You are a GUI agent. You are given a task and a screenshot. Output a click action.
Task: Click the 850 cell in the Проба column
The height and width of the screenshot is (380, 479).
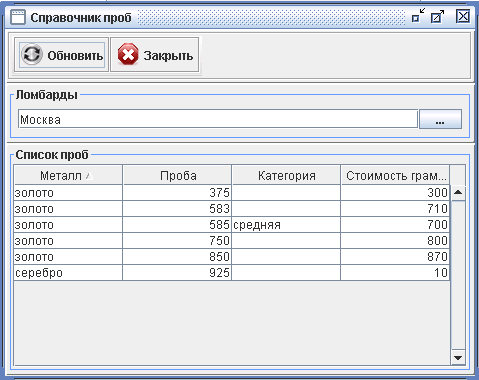pyautogui.click(x=177, y=257)
